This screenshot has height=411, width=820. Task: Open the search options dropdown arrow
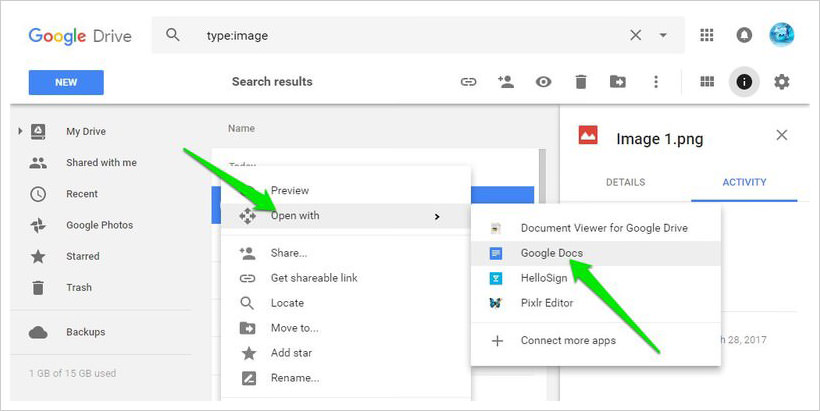[663, 36]
